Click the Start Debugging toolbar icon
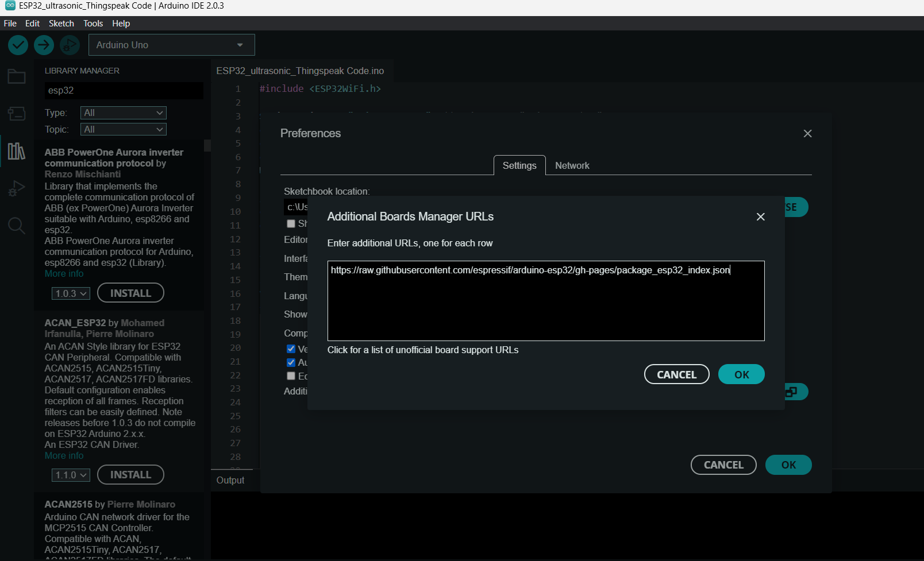 click(70, 45)
